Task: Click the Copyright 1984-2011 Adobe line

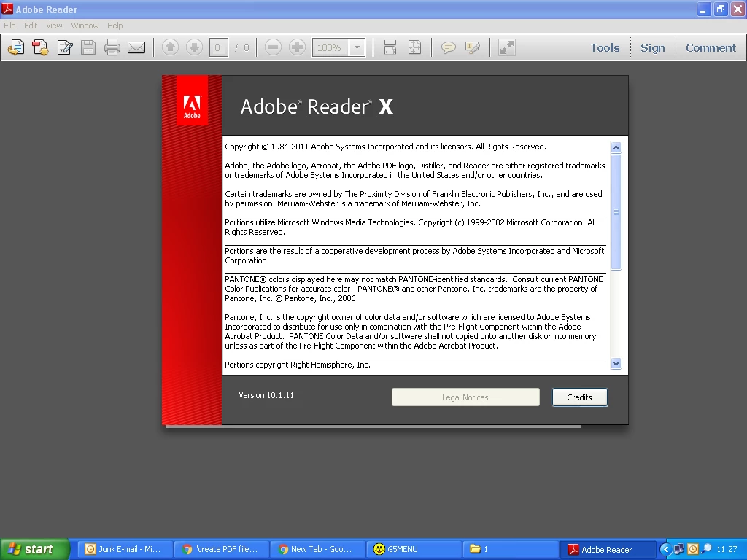Action: [385, 147]
